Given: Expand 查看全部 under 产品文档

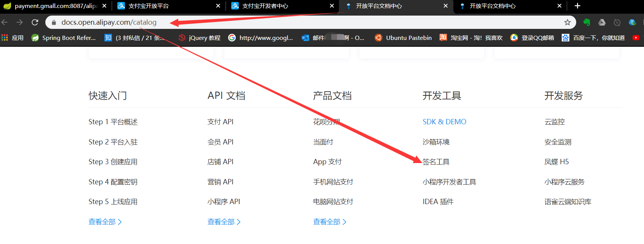Looking at the screenshot, I should (330, 222).
